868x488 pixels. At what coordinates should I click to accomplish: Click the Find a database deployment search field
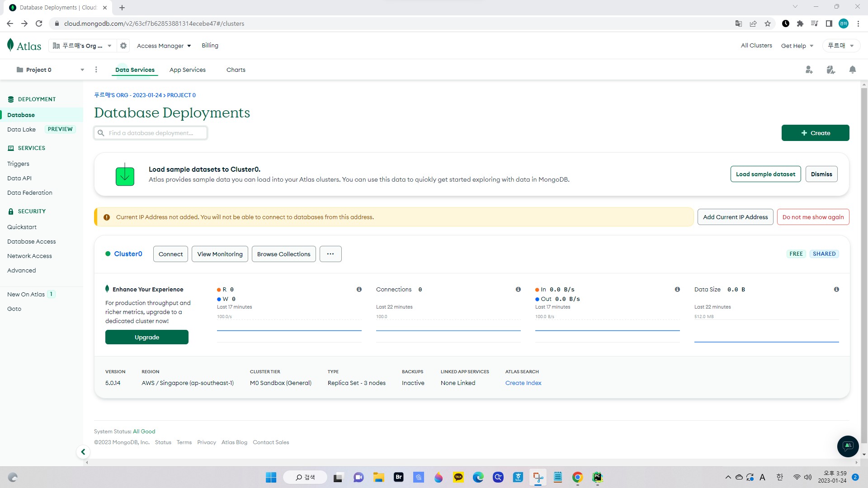click(x=151, y=133)
